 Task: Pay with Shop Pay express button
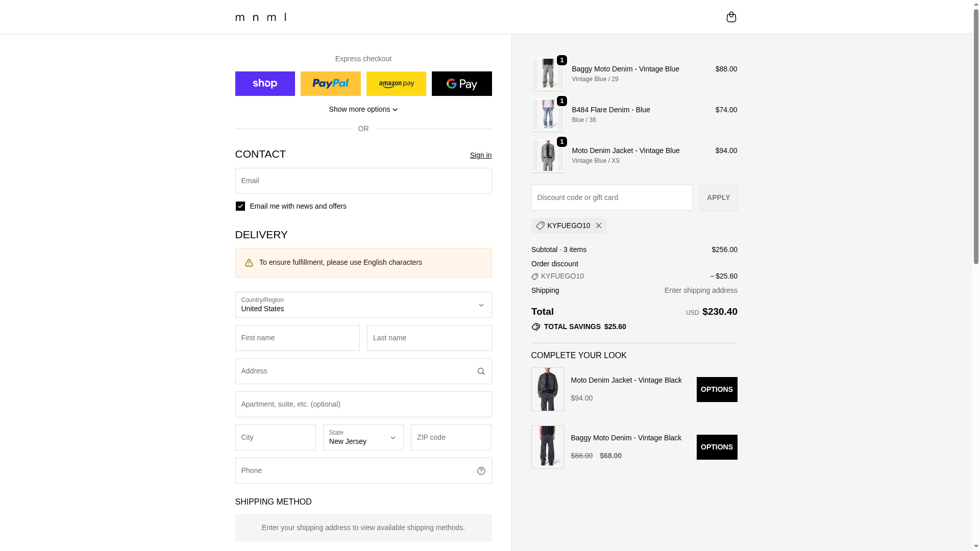click(265, 84)
